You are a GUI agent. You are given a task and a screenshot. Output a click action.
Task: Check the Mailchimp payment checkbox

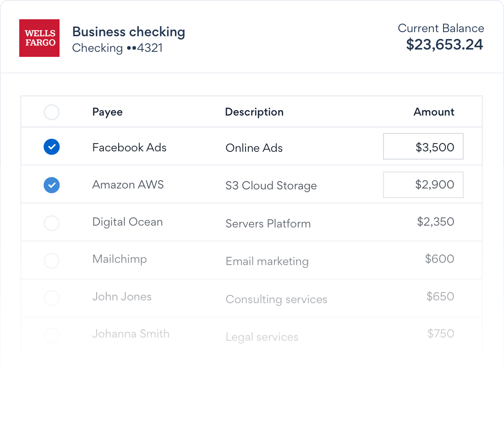point(51,260)
